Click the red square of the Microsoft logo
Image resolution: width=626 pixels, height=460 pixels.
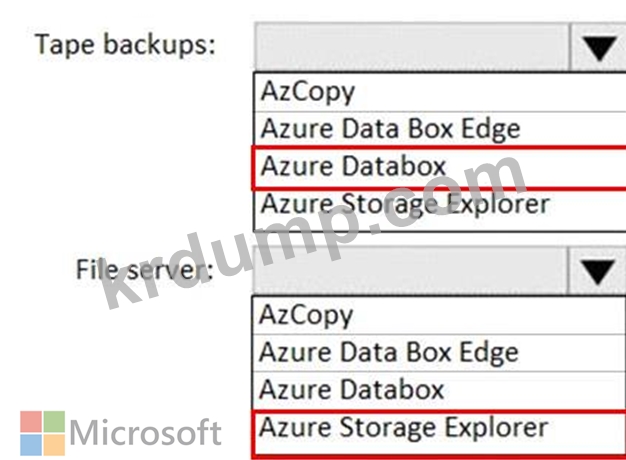[31, 421]
